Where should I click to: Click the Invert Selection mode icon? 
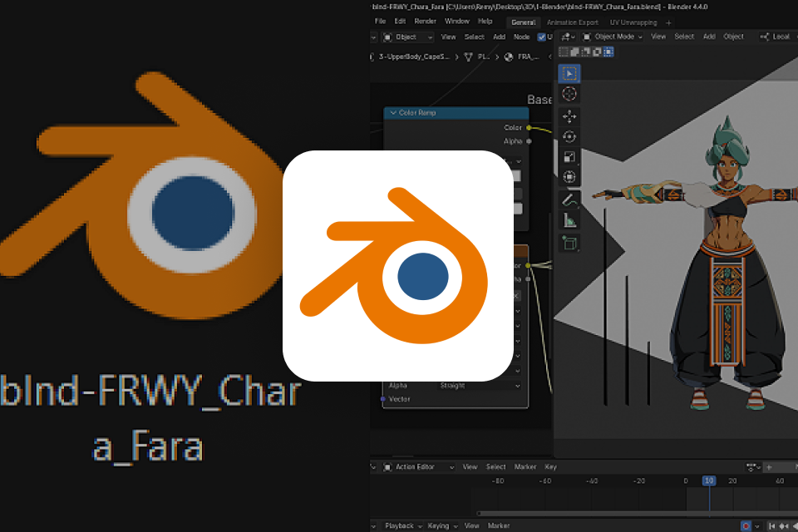tap(597, 52)
